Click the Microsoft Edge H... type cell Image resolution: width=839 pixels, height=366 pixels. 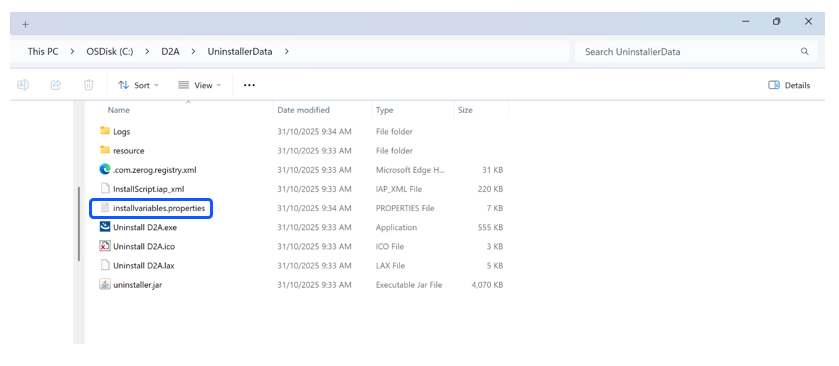(410, 170)
